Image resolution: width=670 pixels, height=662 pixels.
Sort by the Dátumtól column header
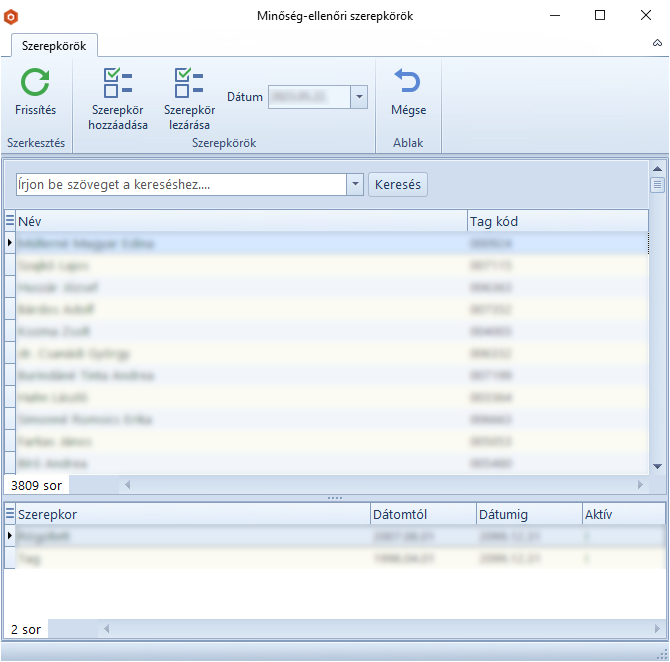tap(422, 514)
